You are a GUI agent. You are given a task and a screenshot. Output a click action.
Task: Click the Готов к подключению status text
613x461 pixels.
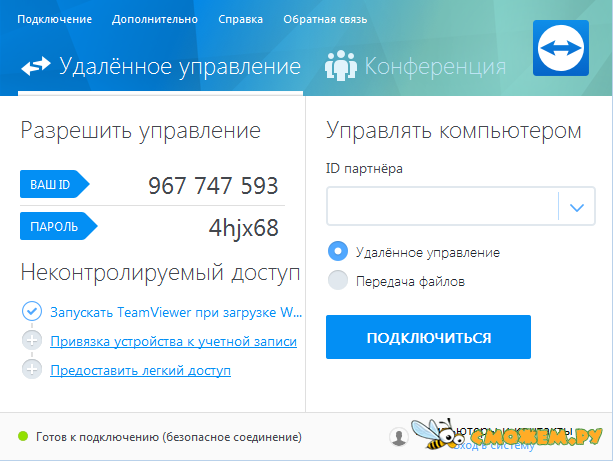click(x=169, y=437)
